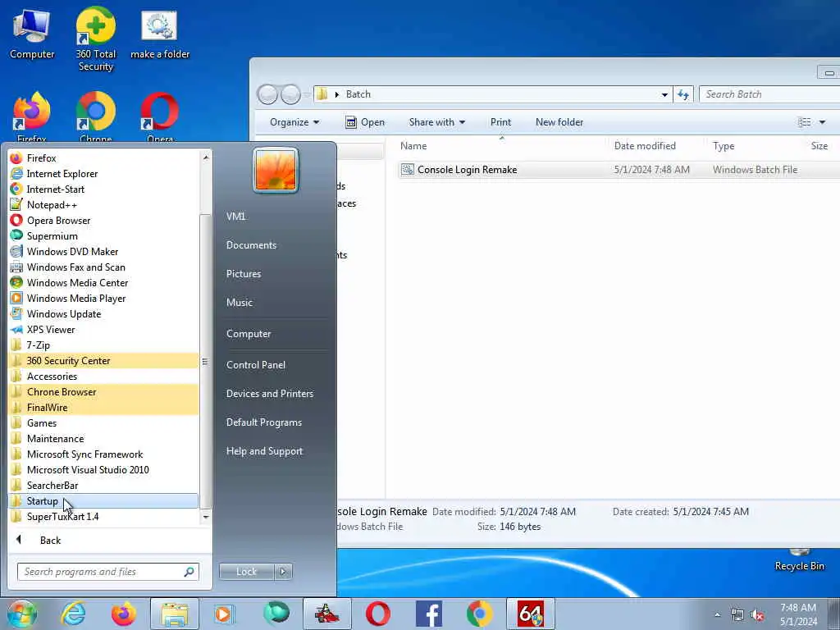The image size is (840, 630).
Task: Open Pictures from Start menu
Action: pos(244,274)
